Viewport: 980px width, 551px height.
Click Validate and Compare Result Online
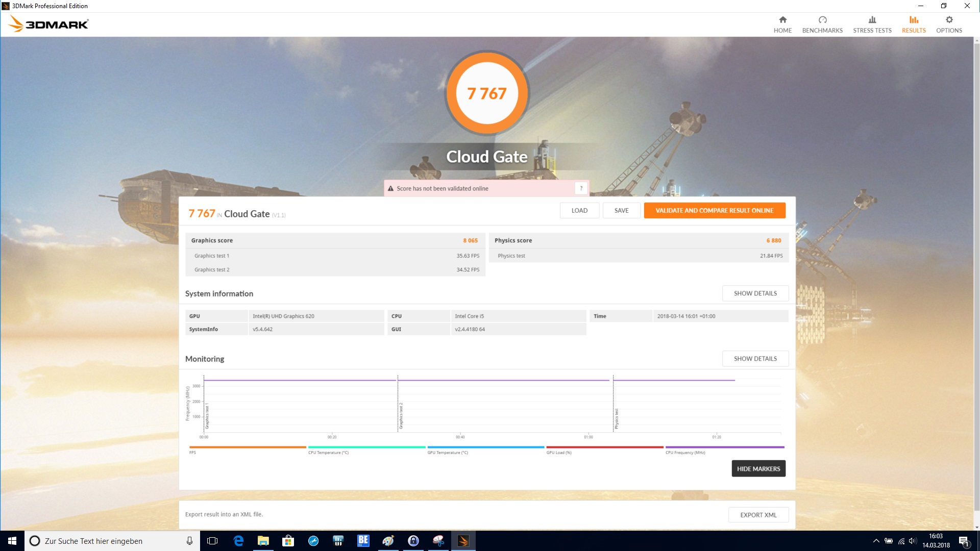(714, 210)
